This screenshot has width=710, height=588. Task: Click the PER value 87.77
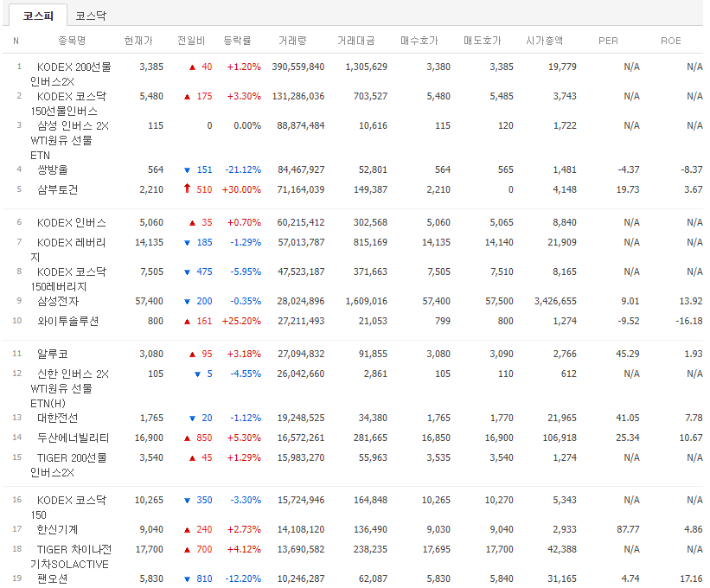tap(628, 529)
